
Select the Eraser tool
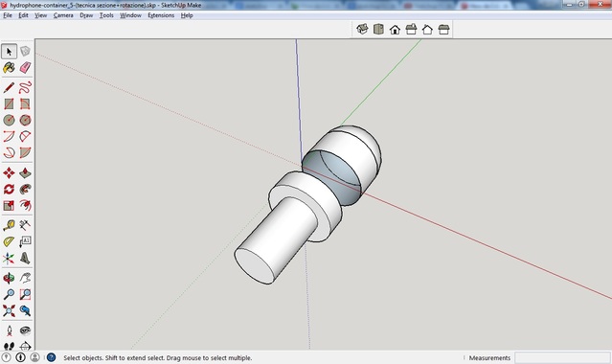point(25,68)
